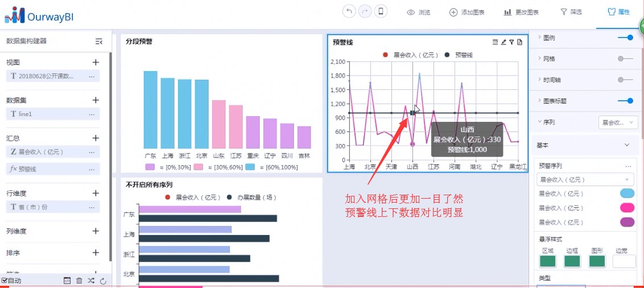Open the 添加图表 add chart tab
This screenshot has height=288, width=644.
tap(467, 13)
